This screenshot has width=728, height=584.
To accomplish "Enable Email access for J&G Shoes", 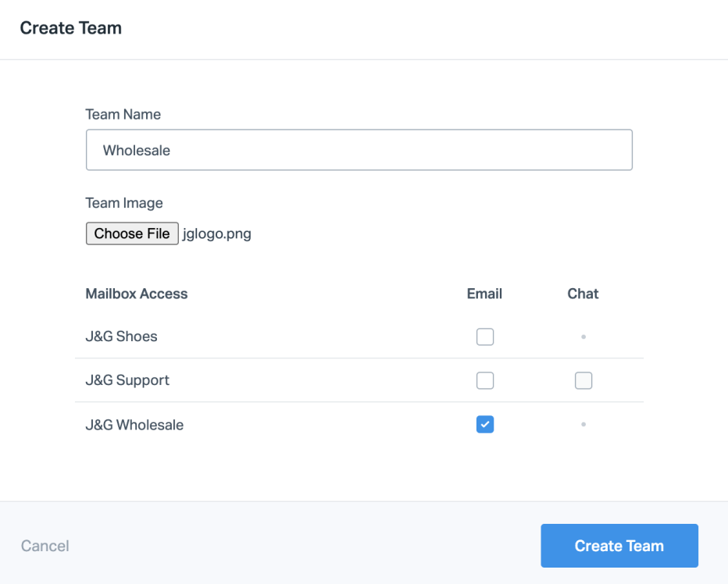I will [485, 337].
